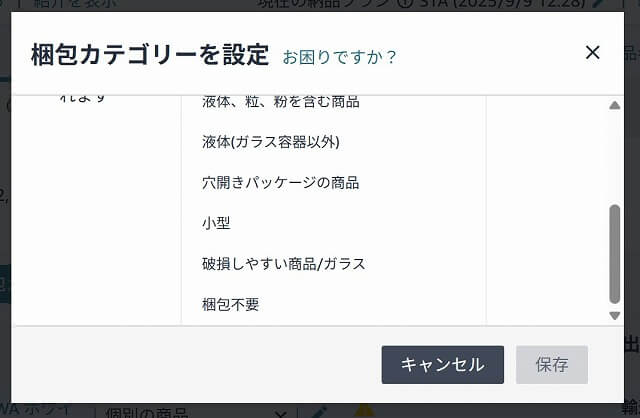Select 穴開きパッケージの商品 from the list

click(280, 182)
